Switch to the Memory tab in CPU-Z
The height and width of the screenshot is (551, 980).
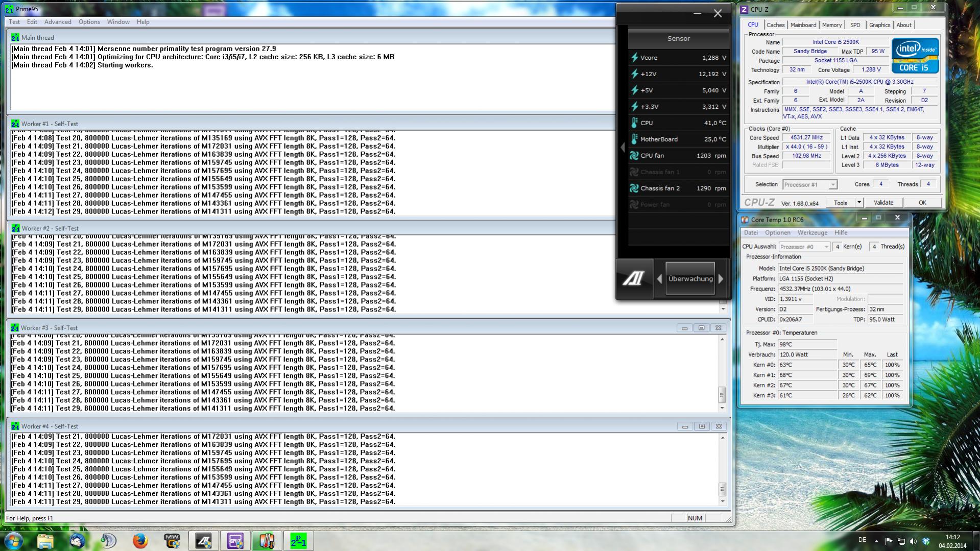pyautogui.click(x=832, y=25)
